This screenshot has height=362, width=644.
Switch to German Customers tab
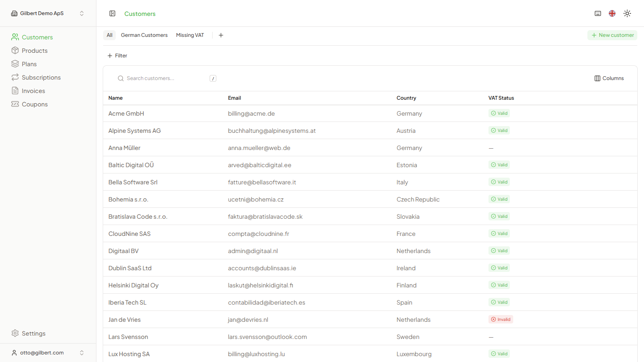pos(144,35)
